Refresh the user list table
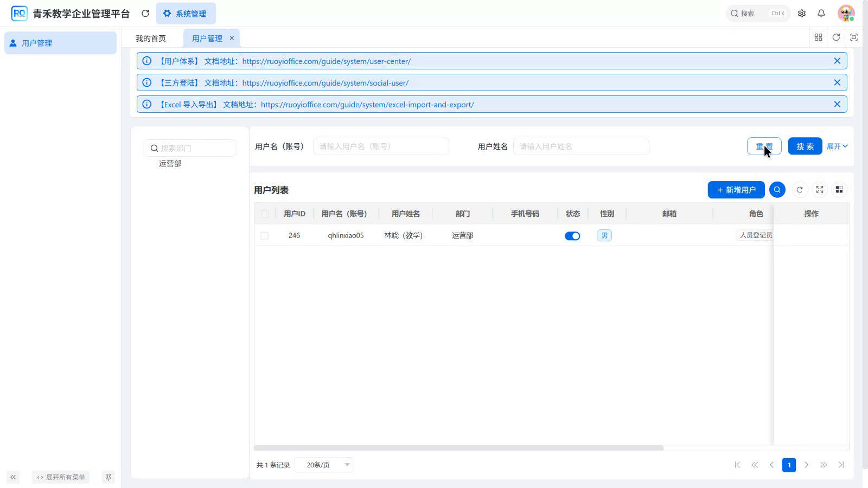This screenshot has height=488, width=868. 800,190
